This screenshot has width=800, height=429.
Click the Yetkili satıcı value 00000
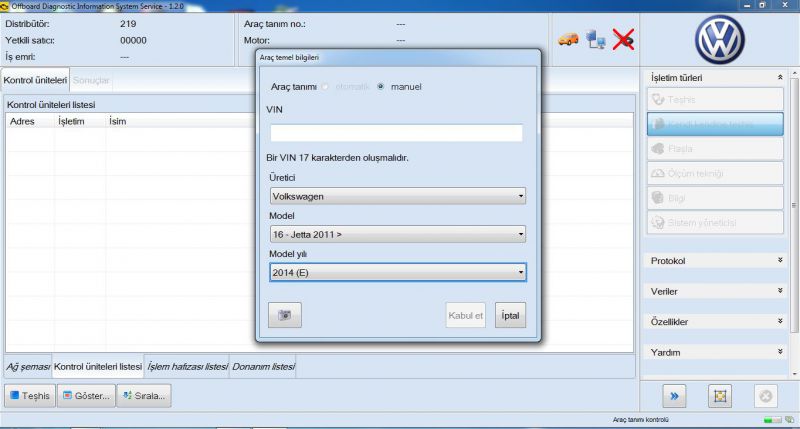point(133,40)
